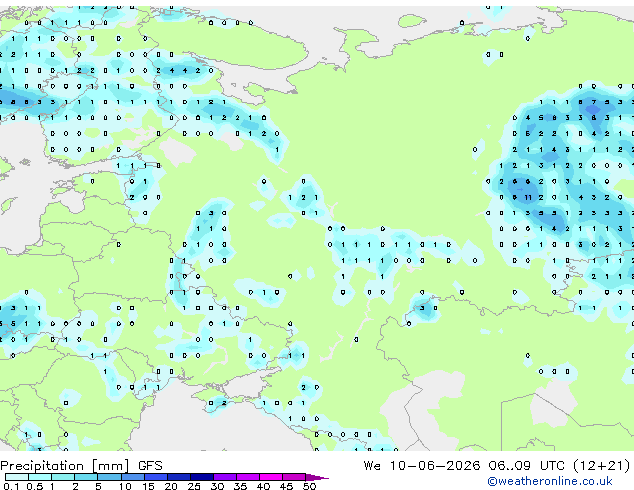Click the 20–25 mm legend color cell
Screen dimensions: 634x490
pyautogui.click(x=178, y=477)
